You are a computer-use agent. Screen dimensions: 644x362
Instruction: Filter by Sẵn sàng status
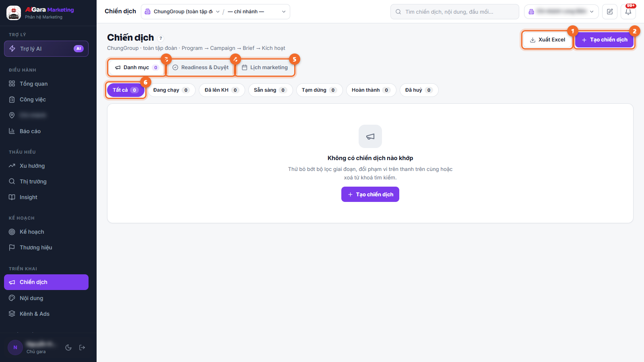point(270,90)
